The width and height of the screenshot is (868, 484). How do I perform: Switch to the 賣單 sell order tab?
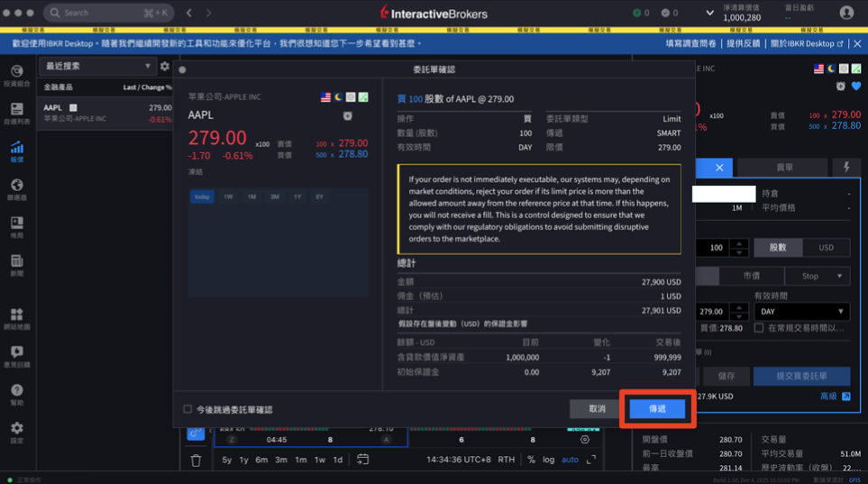(784, 168)
